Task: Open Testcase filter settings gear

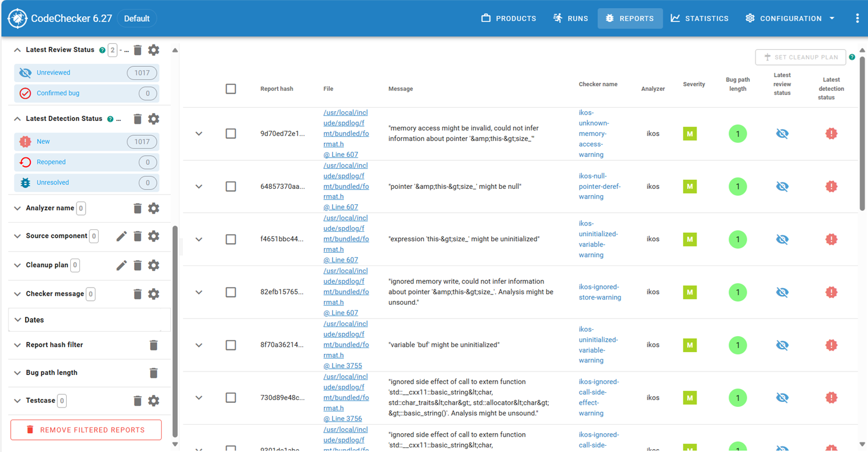Action: pyautogui.click(x=154, y=401)
